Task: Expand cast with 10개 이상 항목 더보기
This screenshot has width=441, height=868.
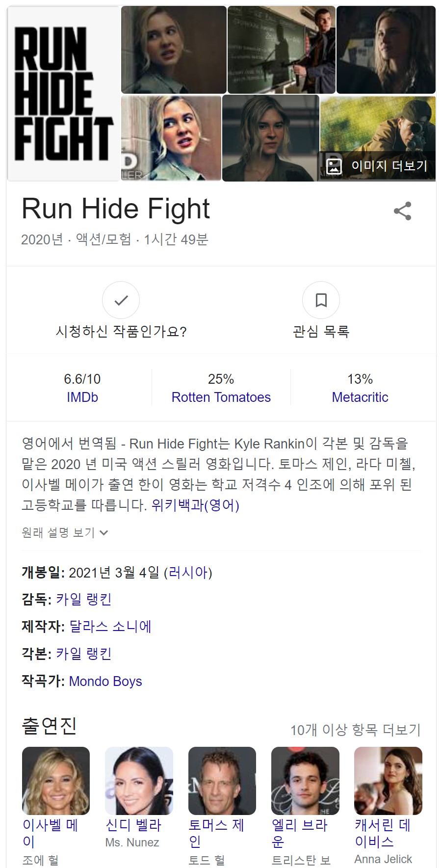Action: pos(356,730)
